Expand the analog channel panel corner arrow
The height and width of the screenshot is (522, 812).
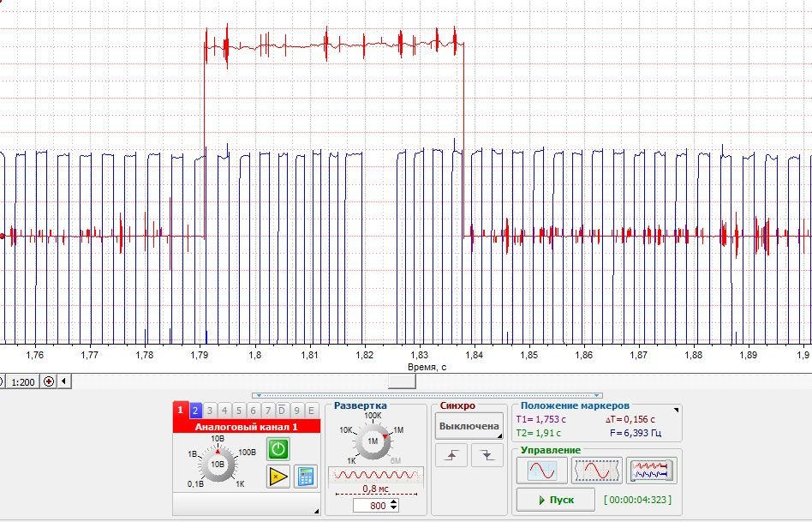click(x=315, y=511)
